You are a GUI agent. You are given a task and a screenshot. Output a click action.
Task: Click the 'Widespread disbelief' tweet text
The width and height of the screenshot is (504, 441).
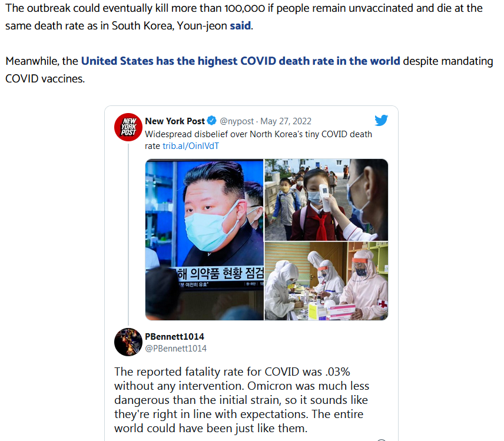[x=258, y=140]
